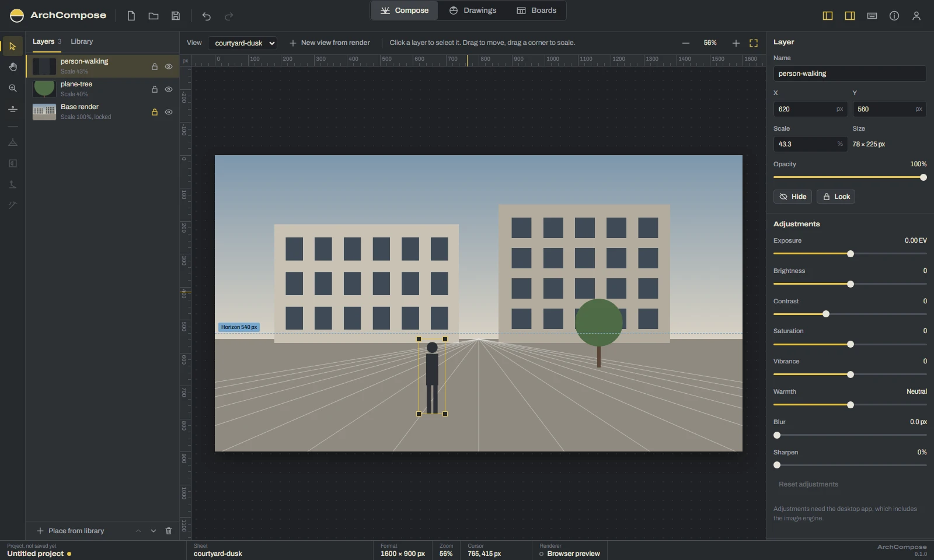This screenshot has height=560, width=934.
Task: Move layer up with chevron
Action: tap(138, 531)
